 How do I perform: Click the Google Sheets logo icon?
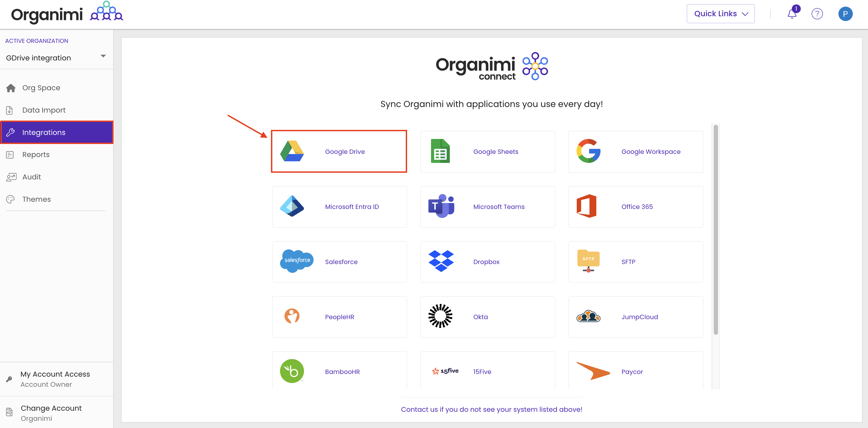tap(440, 151)
